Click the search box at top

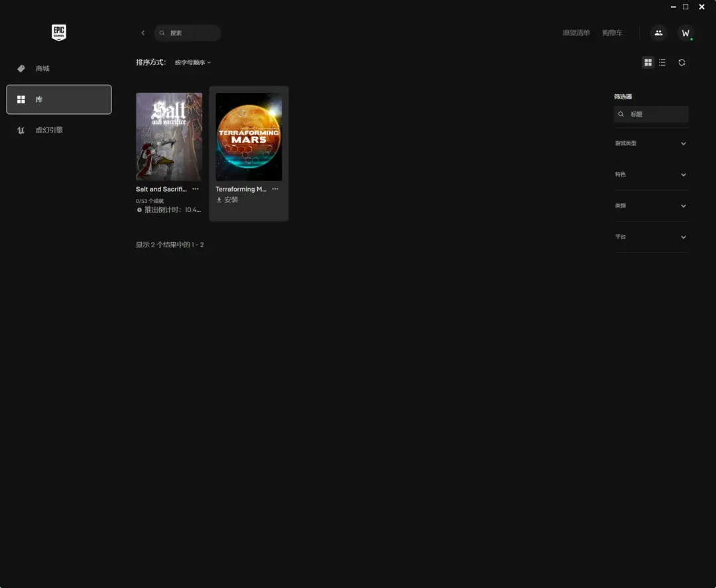[x=187, y=33]
